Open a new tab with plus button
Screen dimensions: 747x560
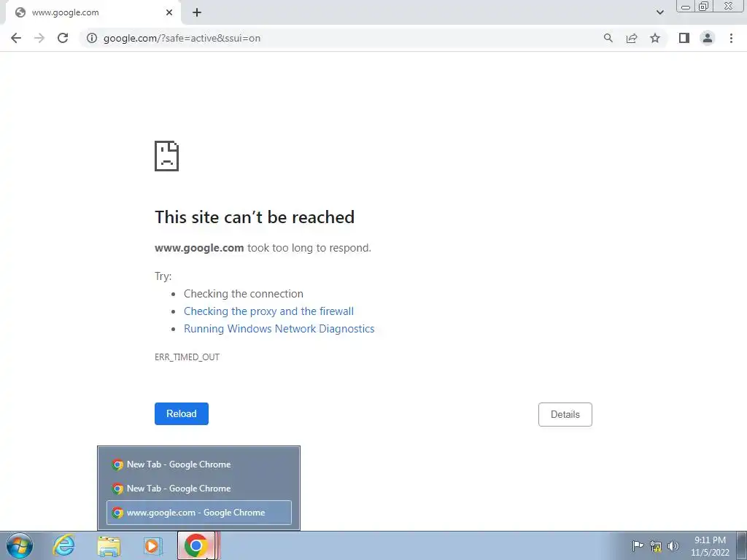pos(197,12)
